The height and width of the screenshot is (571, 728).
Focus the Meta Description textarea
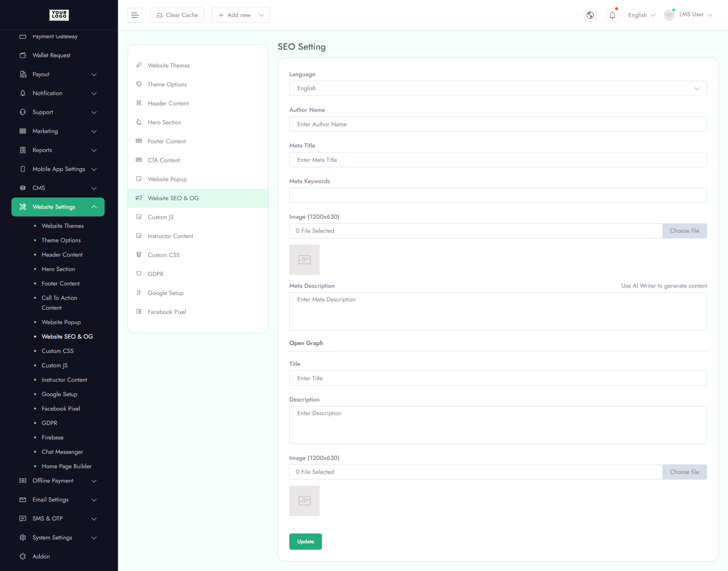(498, 311)
